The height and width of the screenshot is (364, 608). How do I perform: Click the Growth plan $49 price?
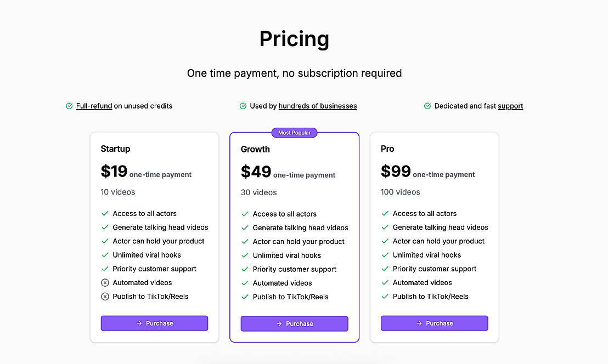256,172
